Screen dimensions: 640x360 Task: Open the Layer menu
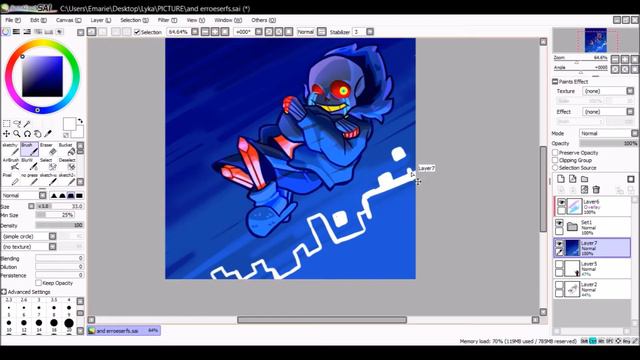coord(100,20)
